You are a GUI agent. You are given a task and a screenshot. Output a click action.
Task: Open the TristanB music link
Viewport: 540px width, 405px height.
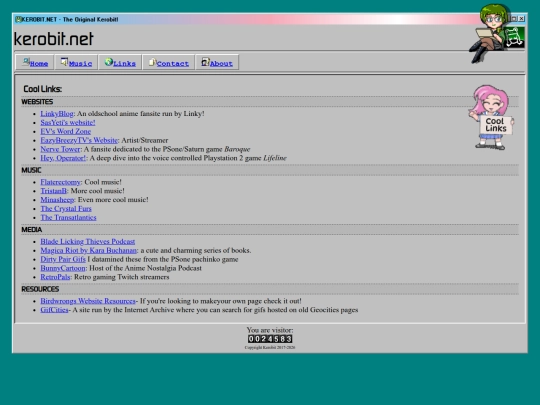point(53,191)
